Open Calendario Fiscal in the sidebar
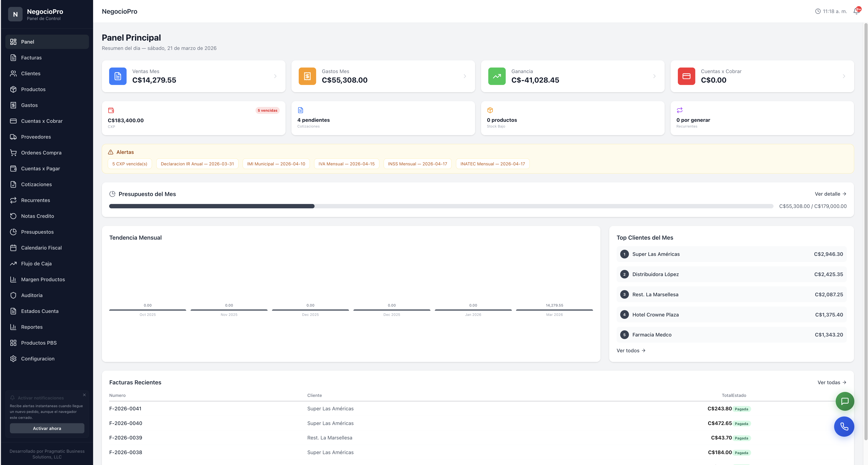The image size is (868, 465). pyautogui.click(x=41, y=248)
